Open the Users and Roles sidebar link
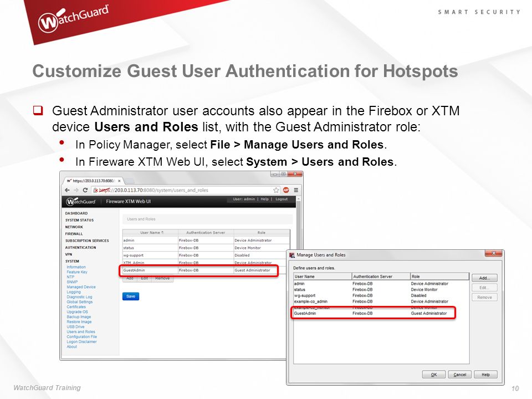 coord(81,332)
